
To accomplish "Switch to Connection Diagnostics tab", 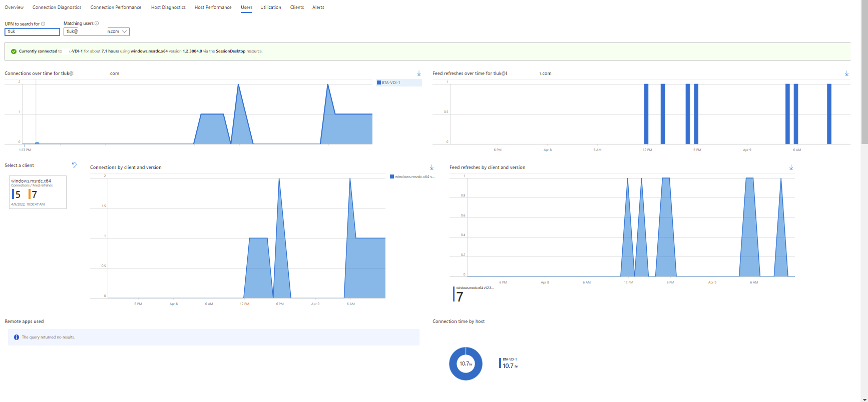I will (57, 7).
